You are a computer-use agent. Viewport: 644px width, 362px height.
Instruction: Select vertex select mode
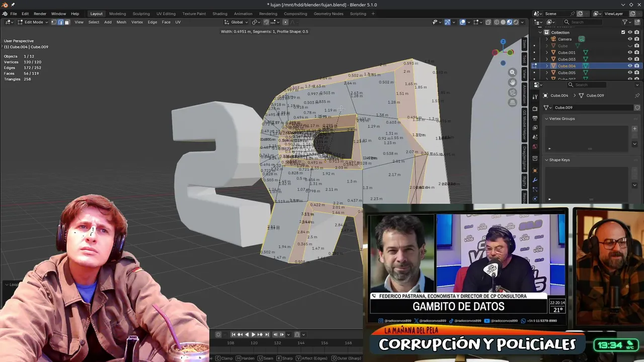[54, 22]
